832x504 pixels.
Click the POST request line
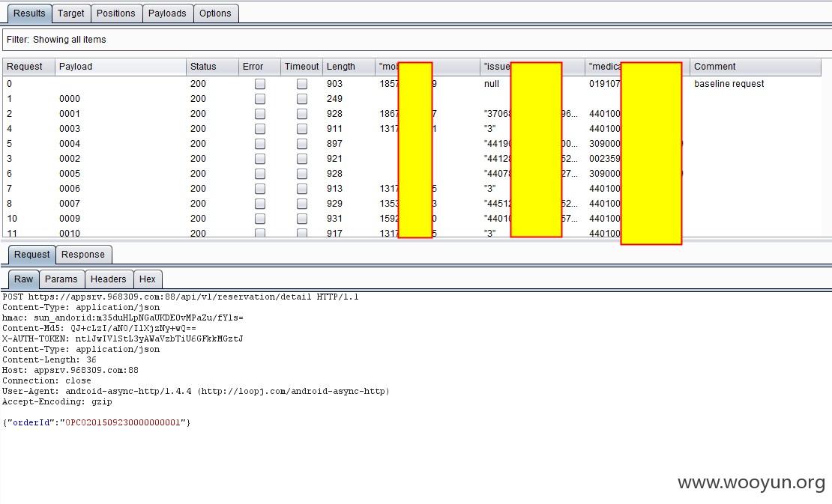coord(181,297)
